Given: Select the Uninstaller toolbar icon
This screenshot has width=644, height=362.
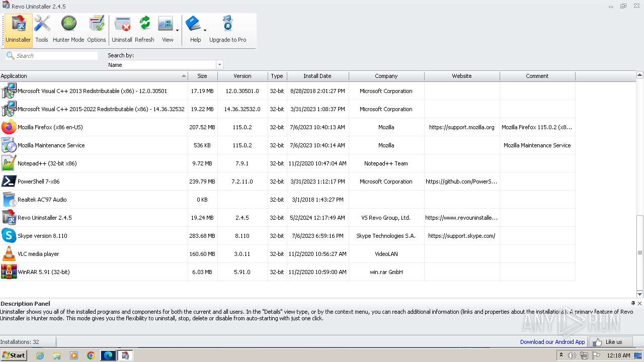Looking at the screenshot, I should (18, 30).
